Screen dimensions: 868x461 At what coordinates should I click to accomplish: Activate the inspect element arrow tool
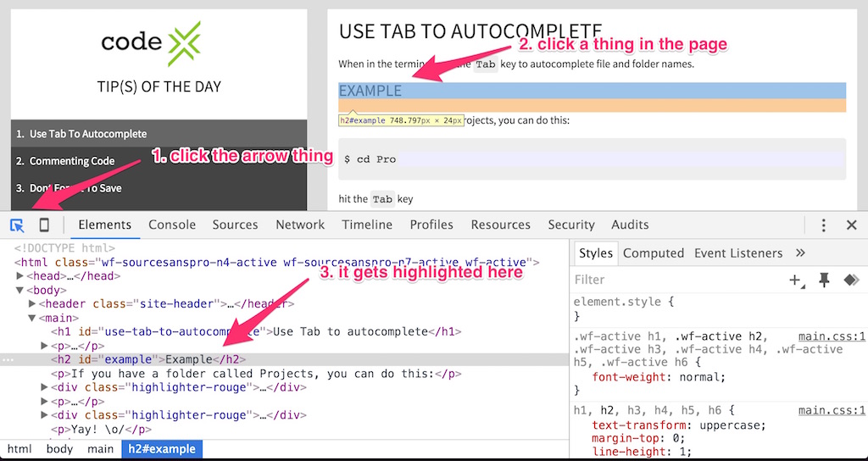tap(17, 225)
